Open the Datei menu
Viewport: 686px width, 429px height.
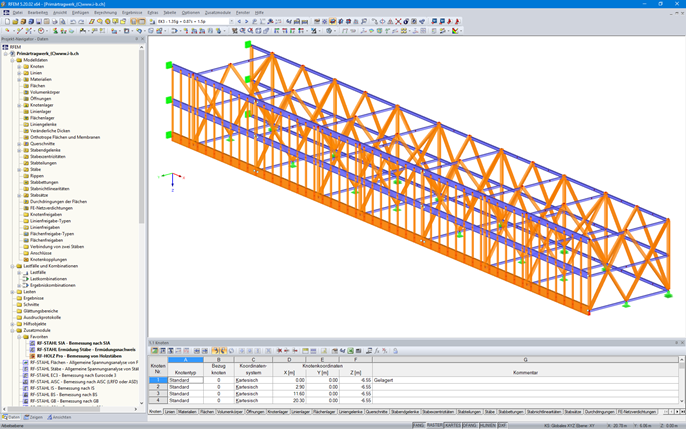pyautogui.click(x=18, y=13)
